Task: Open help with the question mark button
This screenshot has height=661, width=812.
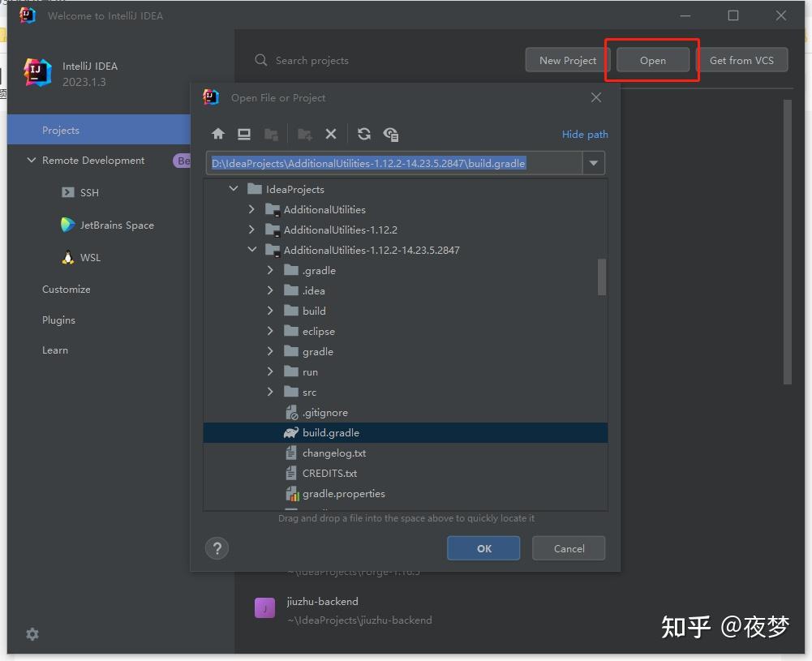Action: click(x=217, y=548)
